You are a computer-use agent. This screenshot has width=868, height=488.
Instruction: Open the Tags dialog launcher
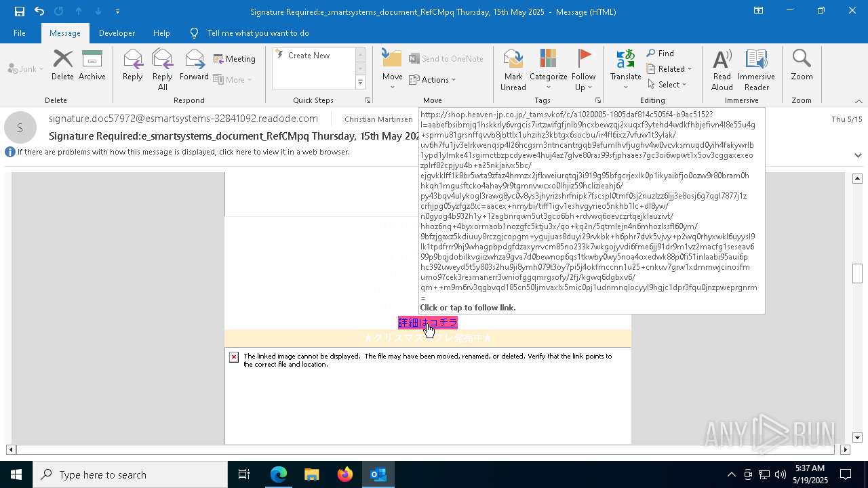[x=597, y=100]
